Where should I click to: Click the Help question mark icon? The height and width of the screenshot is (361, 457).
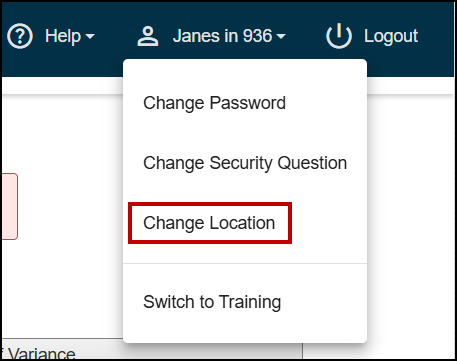20,36
